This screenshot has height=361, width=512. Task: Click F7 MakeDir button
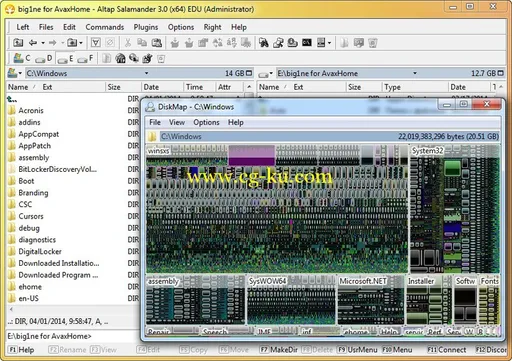279,350
